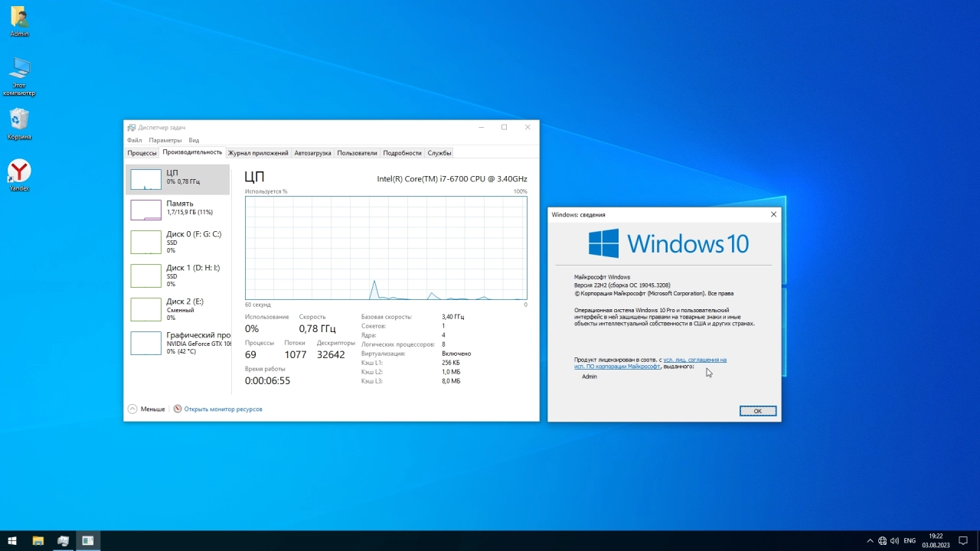This screenshot has width=980, height=551.
Task: Activate Task Manager's taskbar button
Action: coord(63,540)
